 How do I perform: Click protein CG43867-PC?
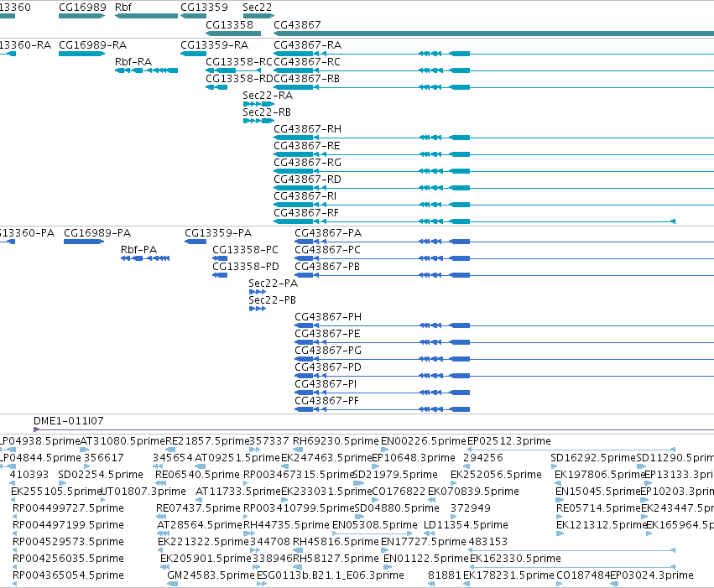coord(328,249)
